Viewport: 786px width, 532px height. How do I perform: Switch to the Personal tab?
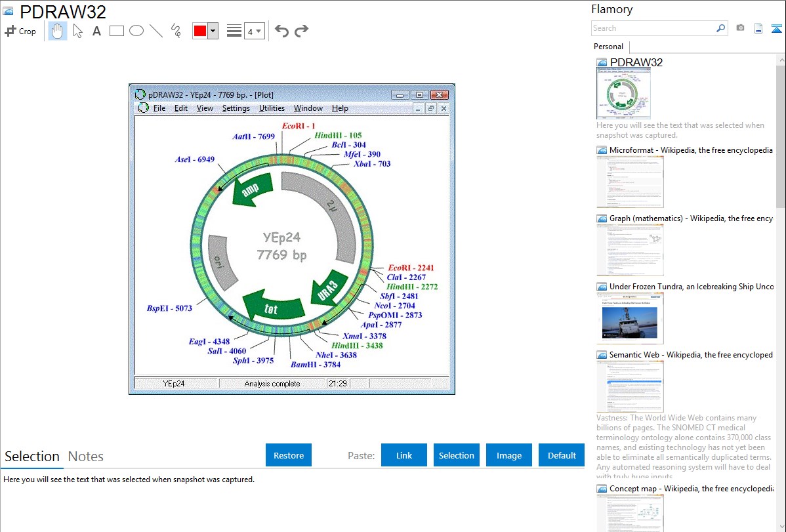click(609, 47)
